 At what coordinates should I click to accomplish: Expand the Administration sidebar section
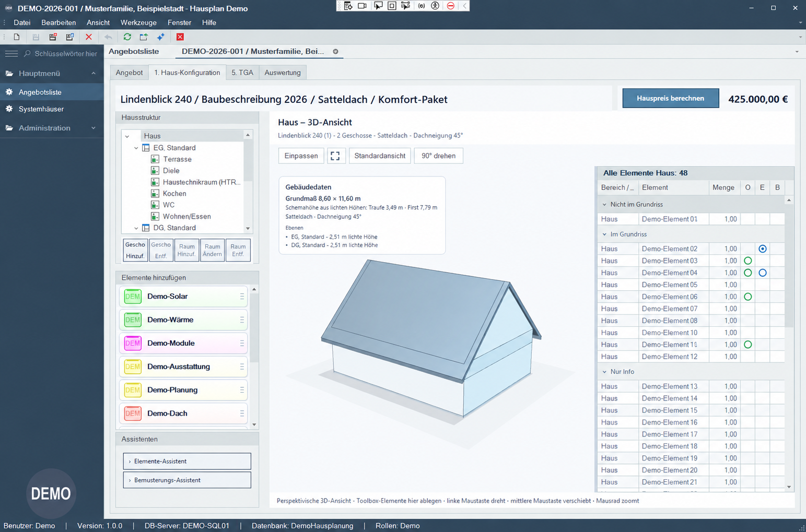94,128
